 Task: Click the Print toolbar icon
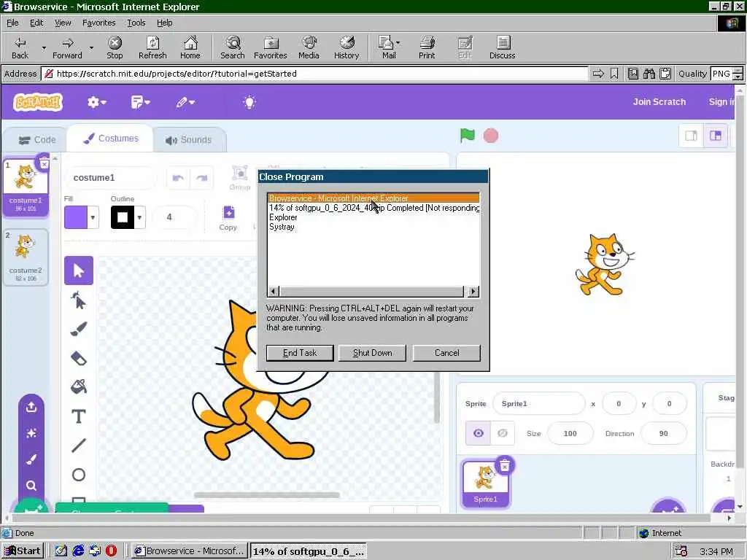(427, 47)
